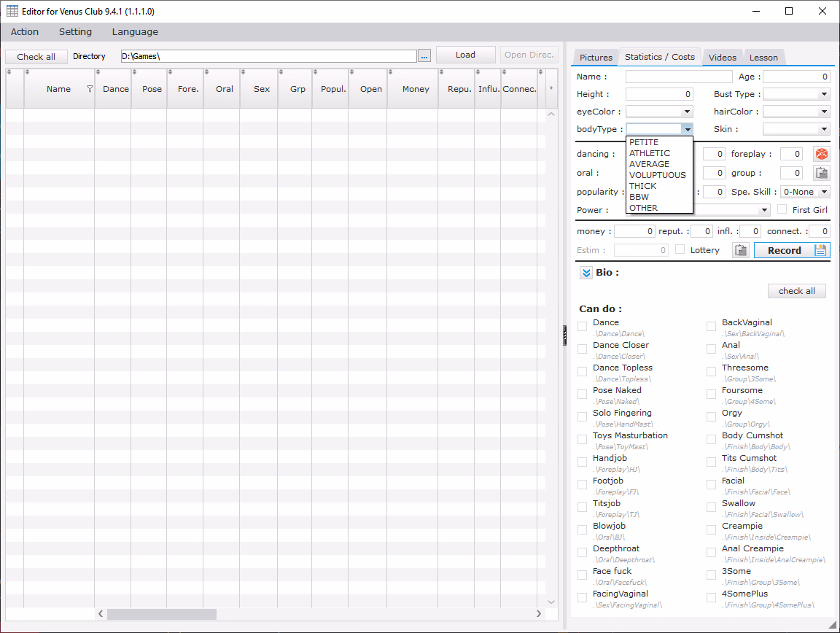The height and width of the screenshot is (633, 840).
Task: Switch to the Pictures tab
Action: point(596,58)
